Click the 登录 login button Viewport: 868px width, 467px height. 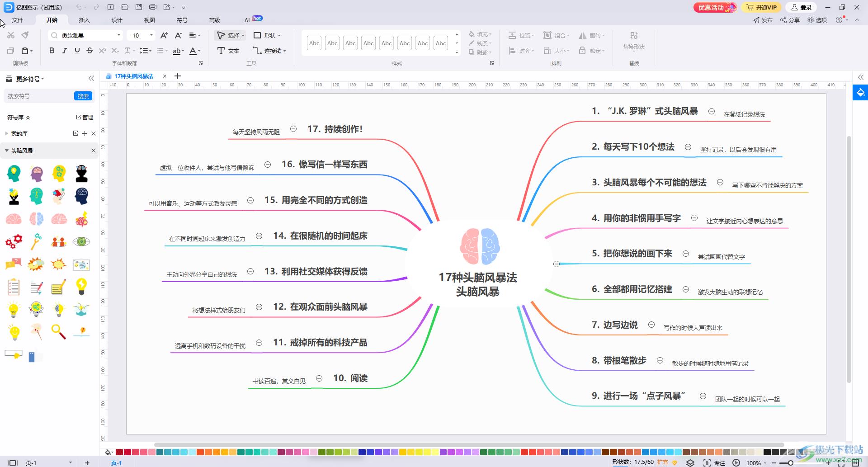click(802, 7)
